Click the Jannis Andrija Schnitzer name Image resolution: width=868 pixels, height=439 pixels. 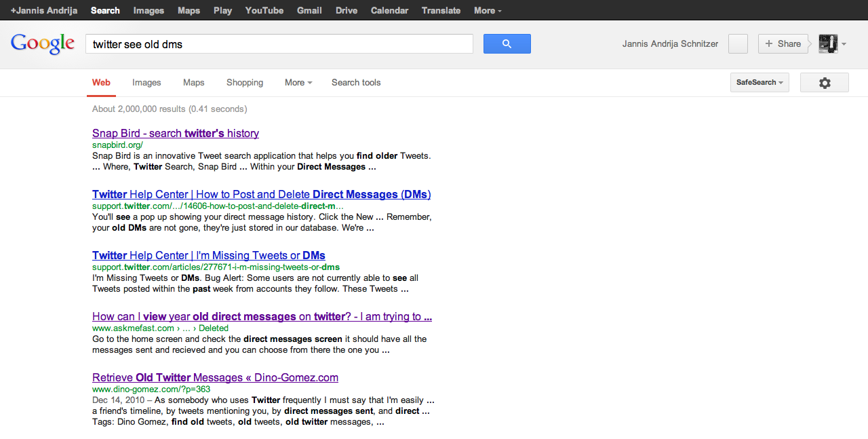tap(670, 43)
